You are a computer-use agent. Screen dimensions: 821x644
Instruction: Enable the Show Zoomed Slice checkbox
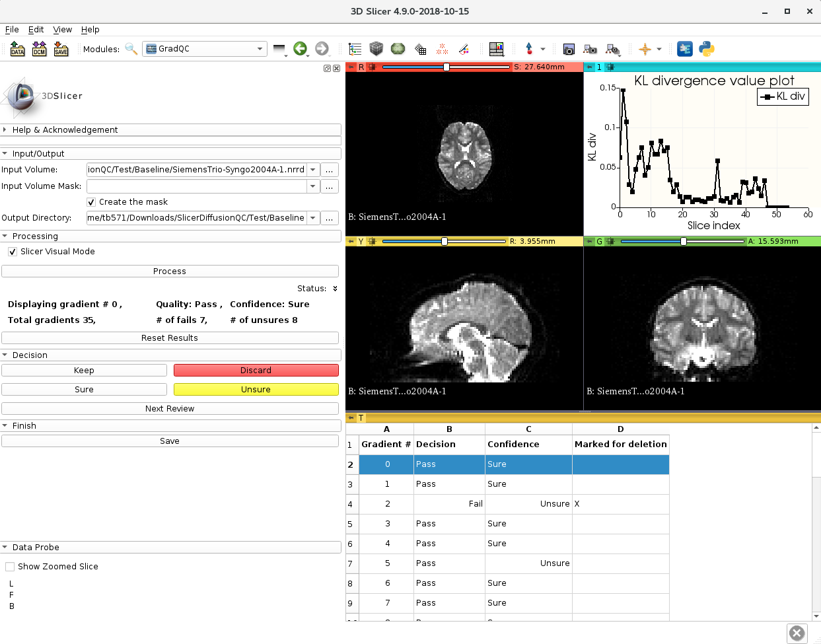coord(10,567)
